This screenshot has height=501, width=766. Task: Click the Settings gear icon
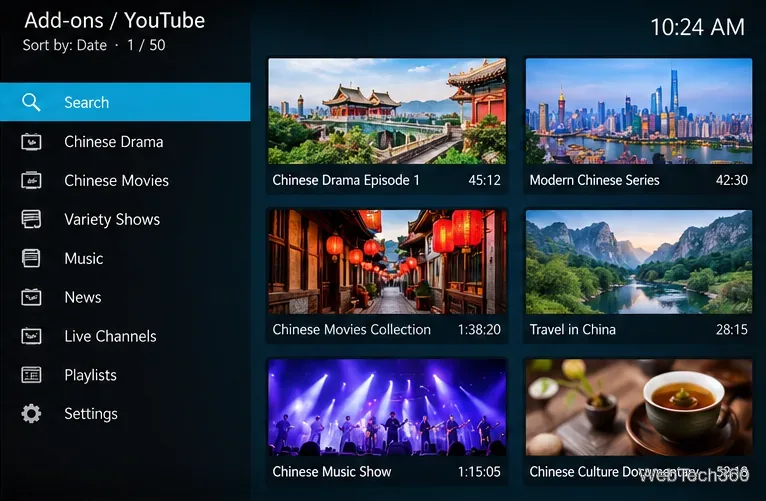31,414
